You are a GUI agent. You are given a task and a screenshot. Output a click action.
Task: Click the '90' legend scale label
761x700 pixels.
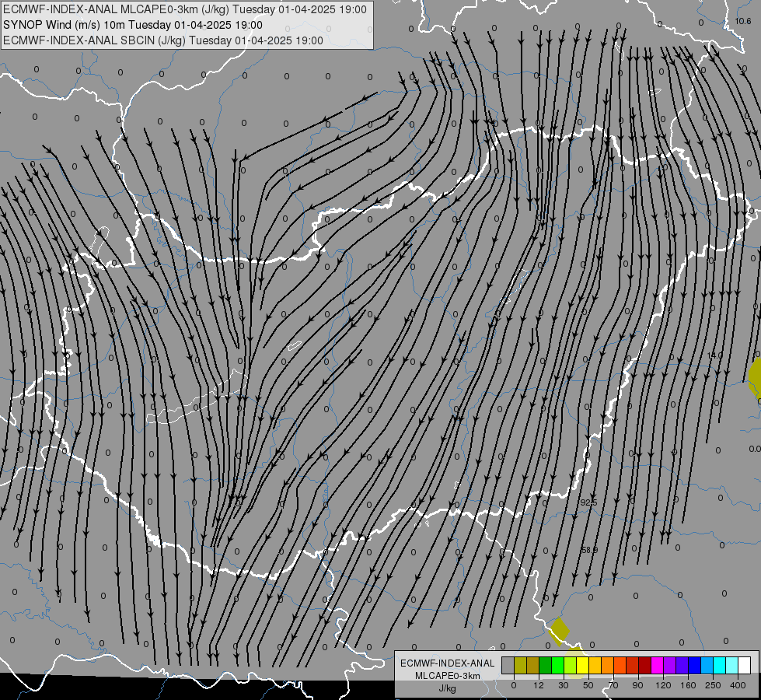(637, 685)
